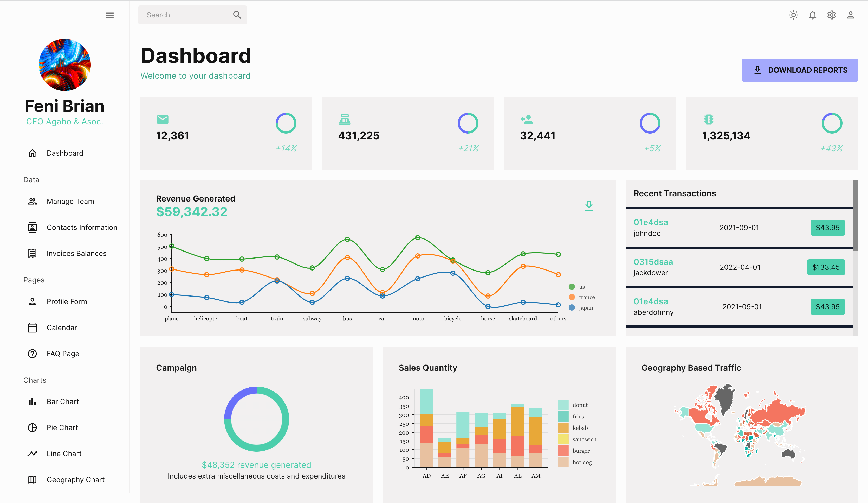Image resolution: width=868 pixels, height=503 pixels.
Task: Open settings gear icon
Action: pyautogui.click(x=832, y=15)
